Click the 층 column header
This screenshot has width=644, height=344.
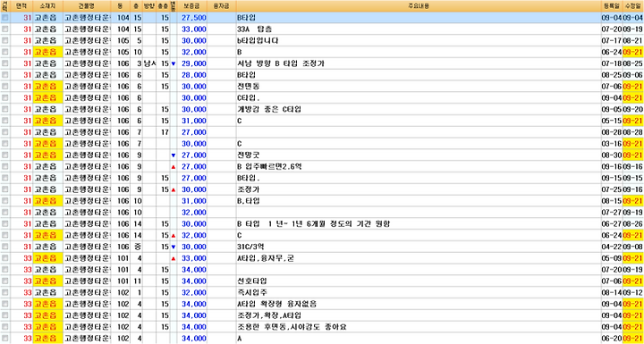point(136,6)
